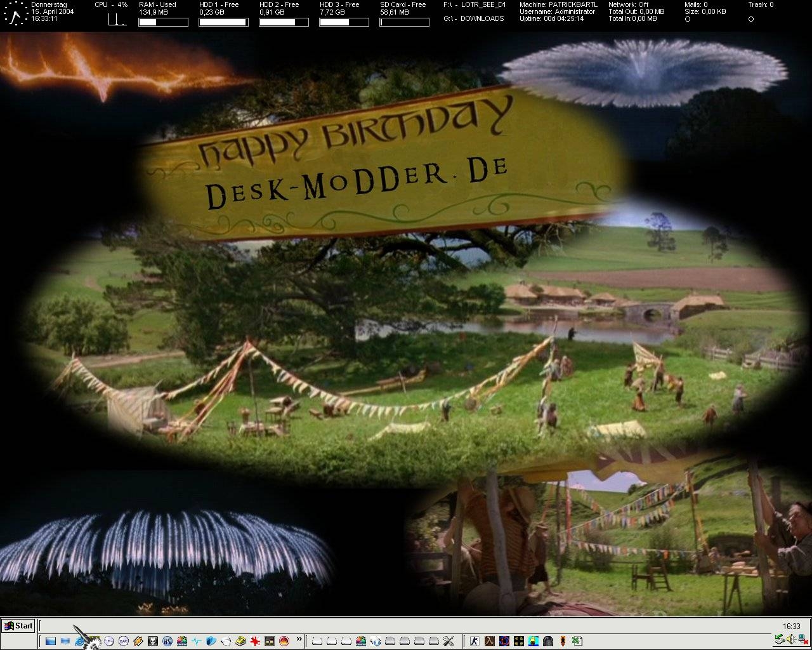Launch the sailing ship game icon
The image size is (812, 650).
(x=533, y=641)
